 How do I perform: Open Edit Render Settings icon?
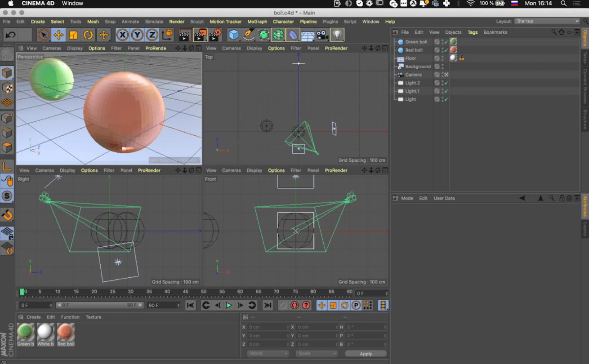pyautogui.click(x=215, y=35)
